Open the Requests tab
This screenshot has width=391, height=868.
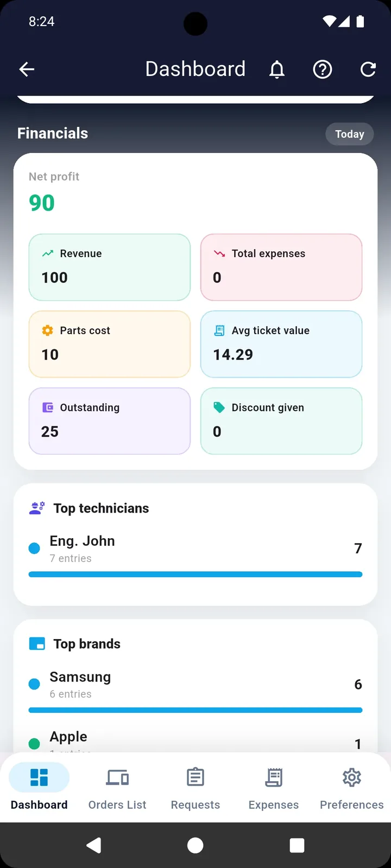[195, 787]
